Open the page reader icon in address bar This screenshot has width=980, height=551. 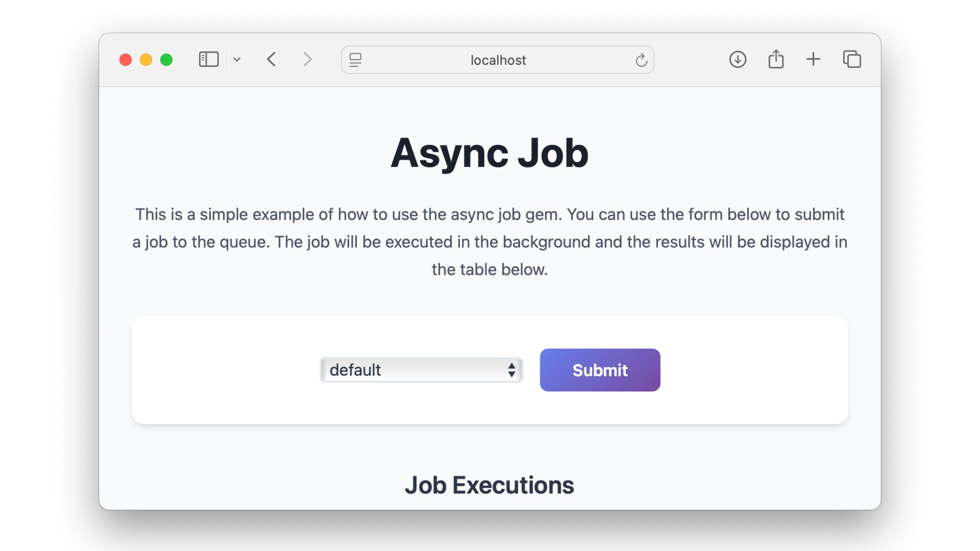point(356,60)
